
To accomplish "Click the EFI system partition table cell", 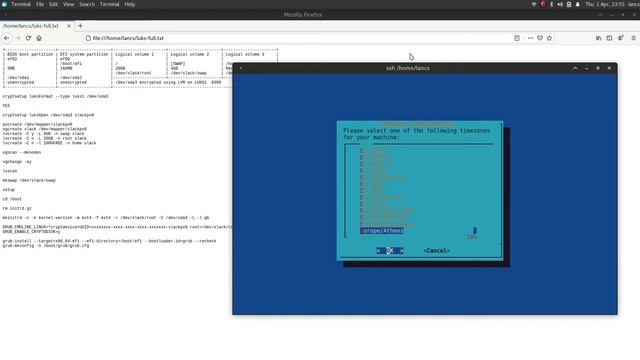I will tap(84, 54).
